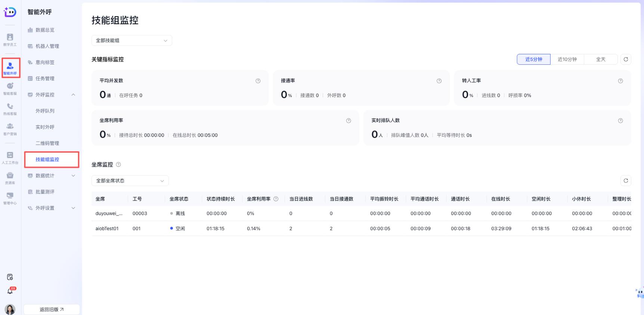Collapse the 外呼监控 menu group
Viewport: 644px width, 315px height.
point(52,95)
